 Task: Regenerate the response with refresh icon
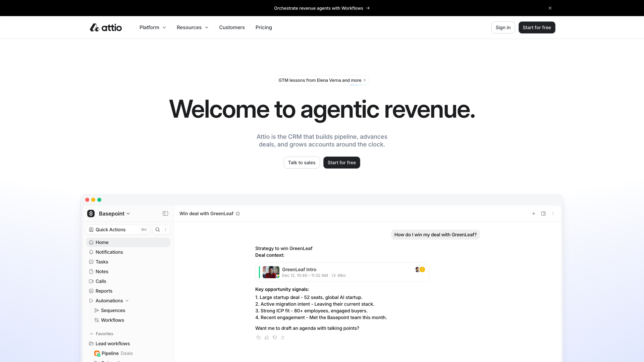(x=283, y=338)
